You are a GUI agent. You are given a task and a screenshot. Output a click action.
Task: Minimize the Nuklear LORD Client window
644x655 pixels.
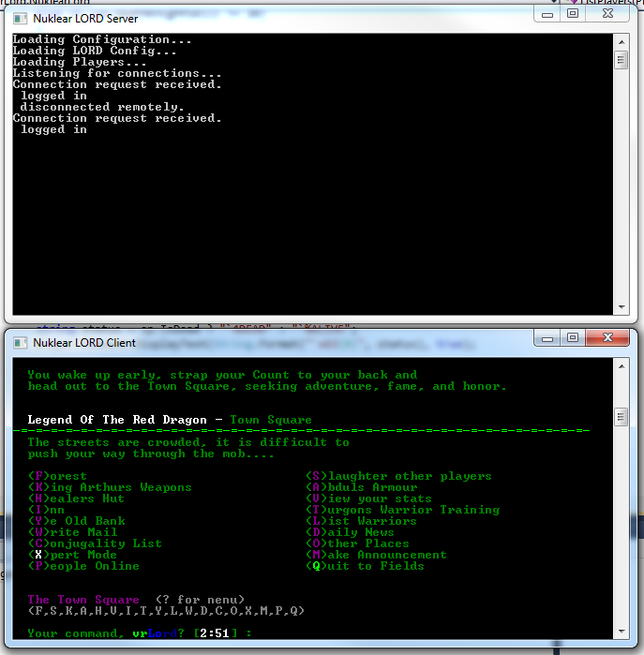549,337
